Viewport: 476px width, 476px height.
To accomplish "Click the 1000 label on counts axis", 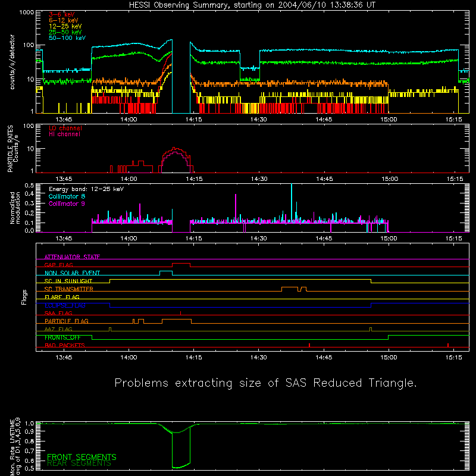I will tap(27, 12).
